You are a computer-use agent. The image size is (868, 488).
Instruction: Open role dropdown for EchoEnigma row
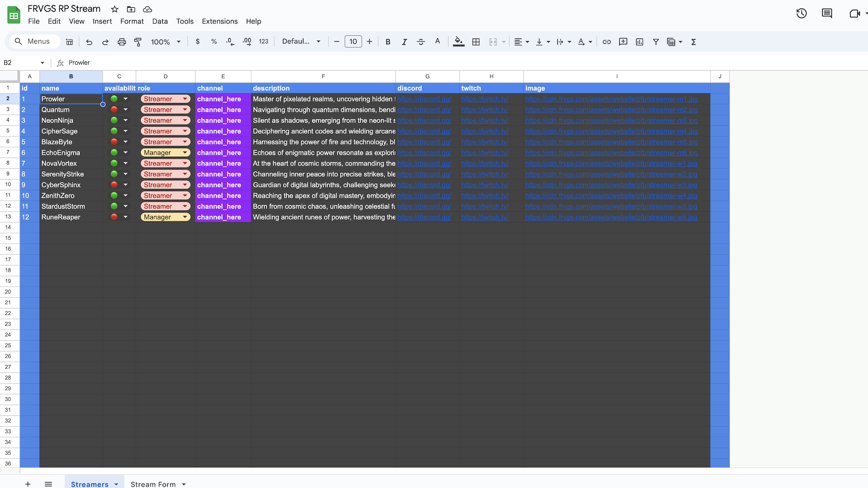[185, 153]
